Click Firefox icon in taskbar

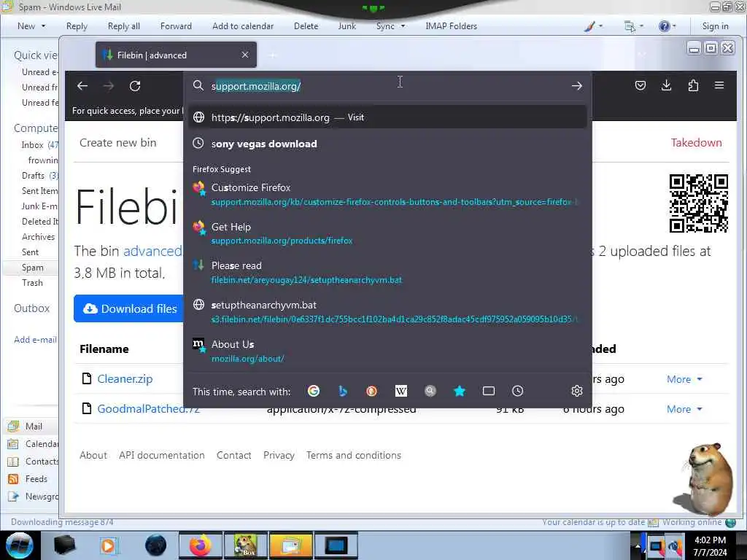pos(201,545)
